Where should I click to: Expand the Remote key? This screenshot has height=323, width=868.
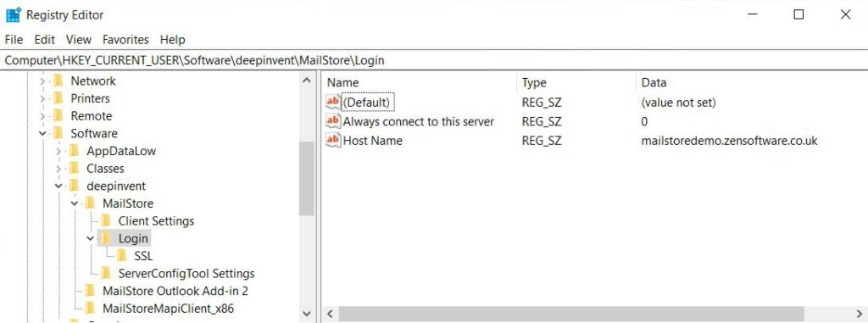tap(42, 116)
